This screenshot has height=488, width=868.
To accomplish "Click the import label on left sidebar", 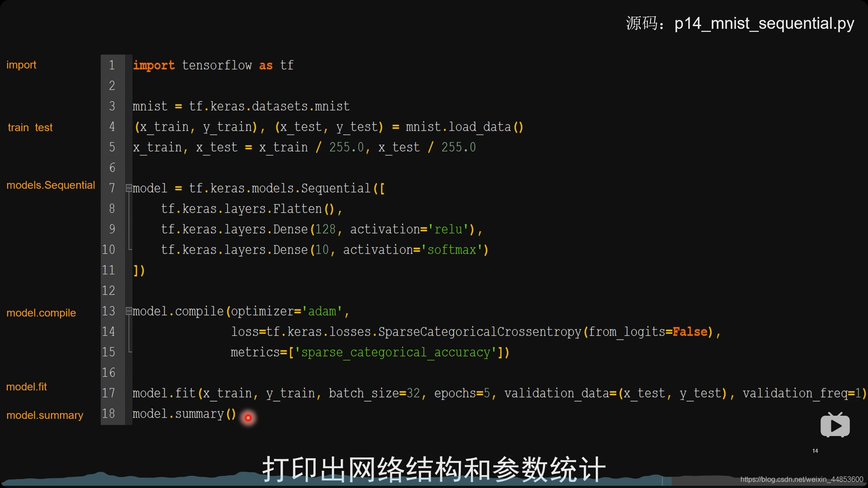I will [21, 64].
